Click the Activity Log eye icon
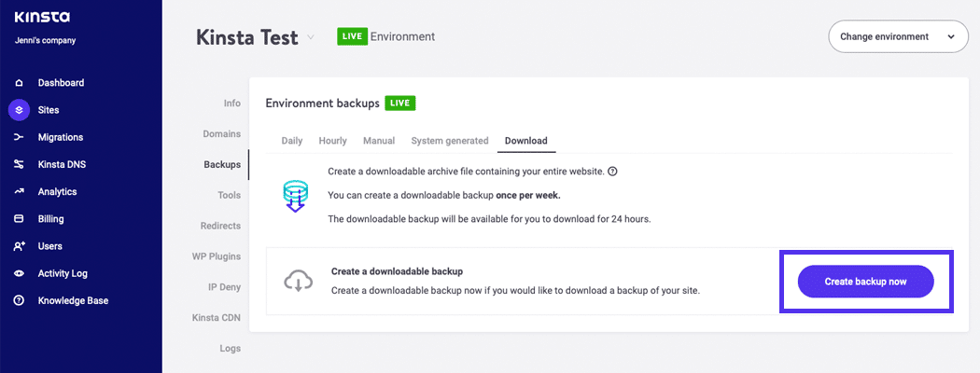The width and height of the screenshot is (980, 373). pyautogui.click(x=19, y=274)
